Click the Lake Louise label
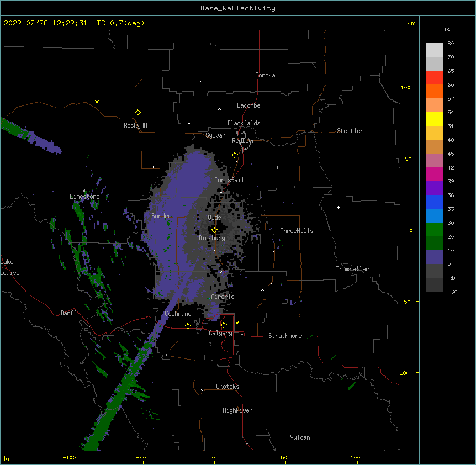Image resolution: width=476 pixels, height=465 pixels. pyautogui.click(x=10, y=267)
